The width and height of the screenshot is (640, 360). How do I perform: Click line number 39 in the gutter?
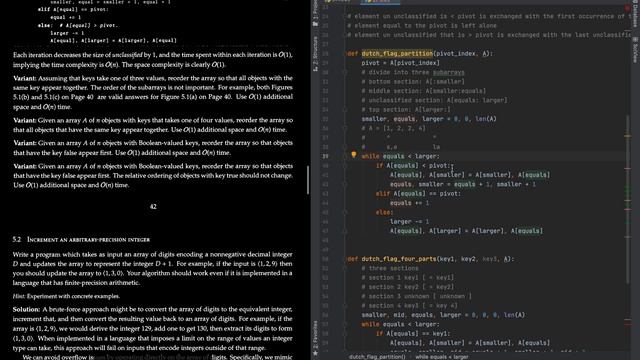[326, 156]
